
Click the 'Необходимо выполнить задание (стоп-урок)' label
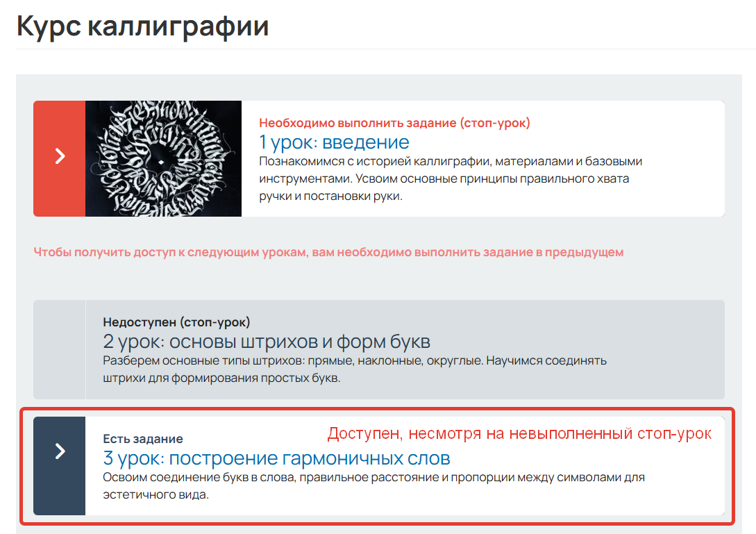[x=395, y=121]
